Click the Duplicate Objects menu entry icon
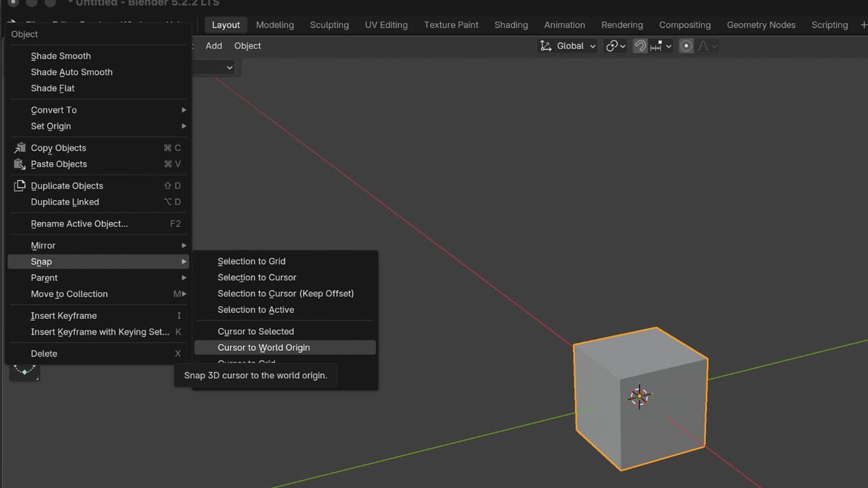This screenshot has height=488, width=868. [x=20, y=186]
